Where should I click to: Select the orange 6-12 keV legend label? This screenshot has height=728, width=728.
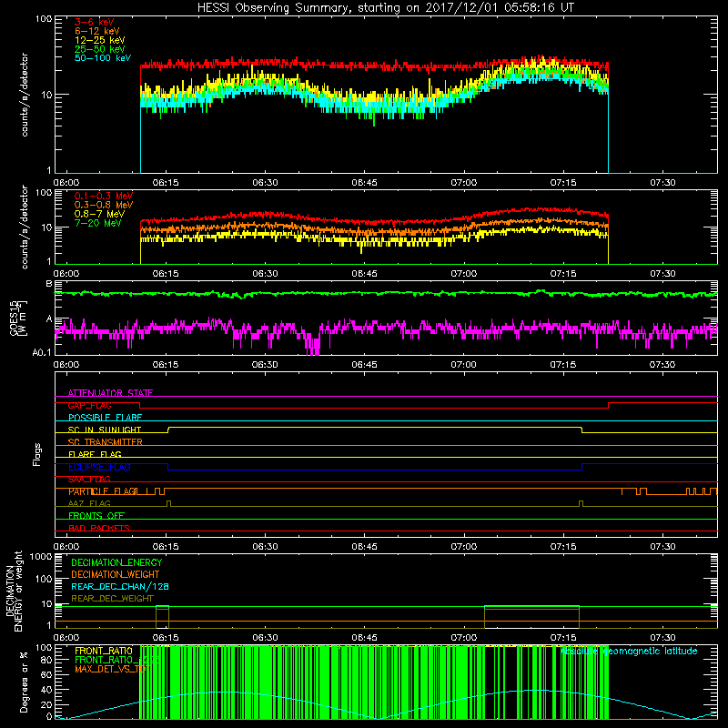(x=97, y=31)
